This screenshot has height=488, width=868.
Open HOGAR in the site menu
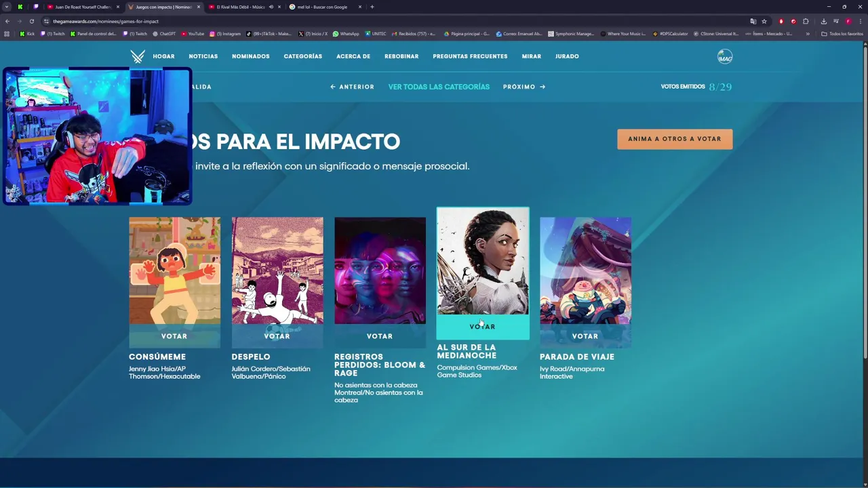click(x=163, y=57)
